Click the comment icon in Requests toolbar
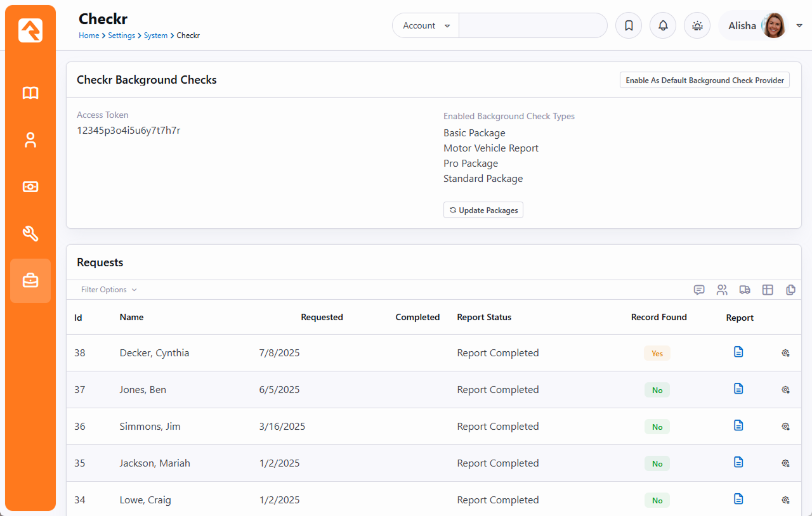The width and height of the screenshot is (812, 516). pos(699,290)
